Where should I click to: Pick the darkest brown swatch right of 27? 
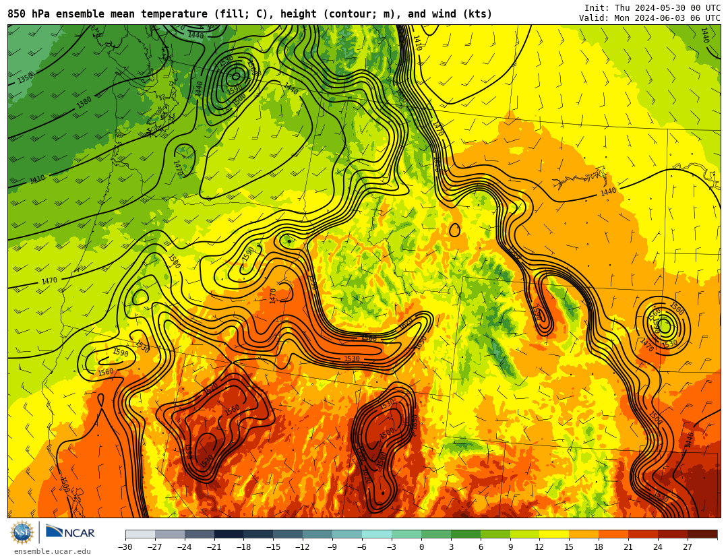[702, 534]
